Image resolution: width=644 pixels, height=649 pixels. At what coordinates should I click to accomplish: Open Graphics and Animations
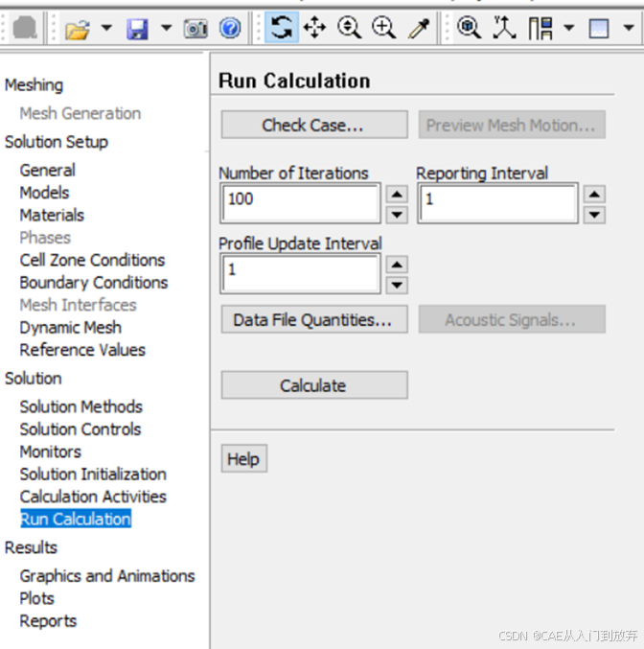[x=107, y=576]
